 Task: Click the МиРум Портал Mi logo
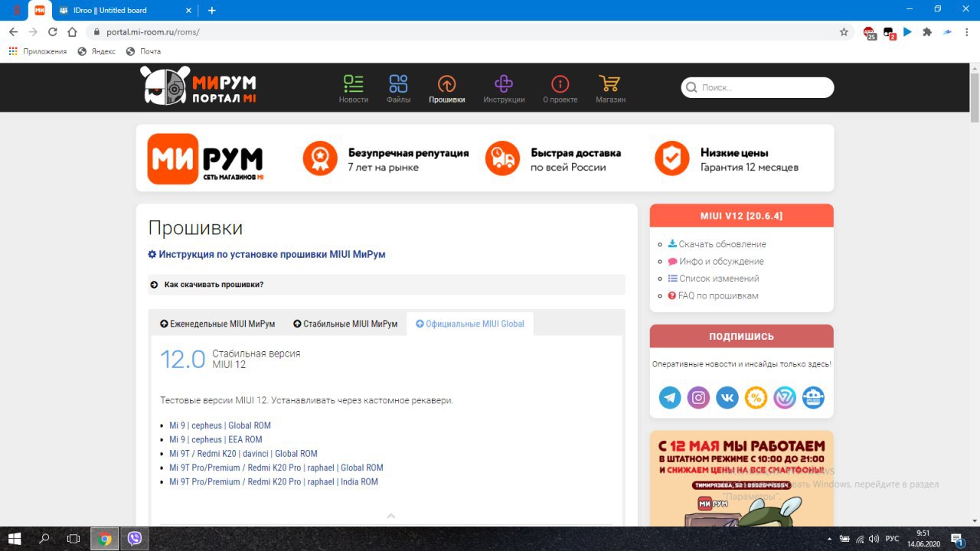tap(198, 85)
